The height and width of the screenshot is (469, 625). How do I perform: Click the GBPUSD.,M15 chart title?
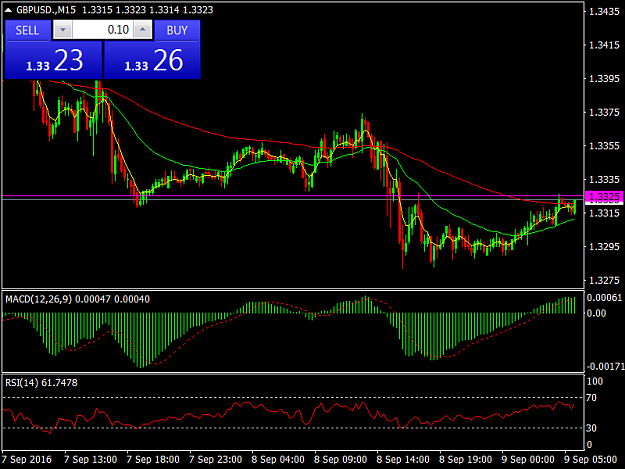click(x=46, y=10)
